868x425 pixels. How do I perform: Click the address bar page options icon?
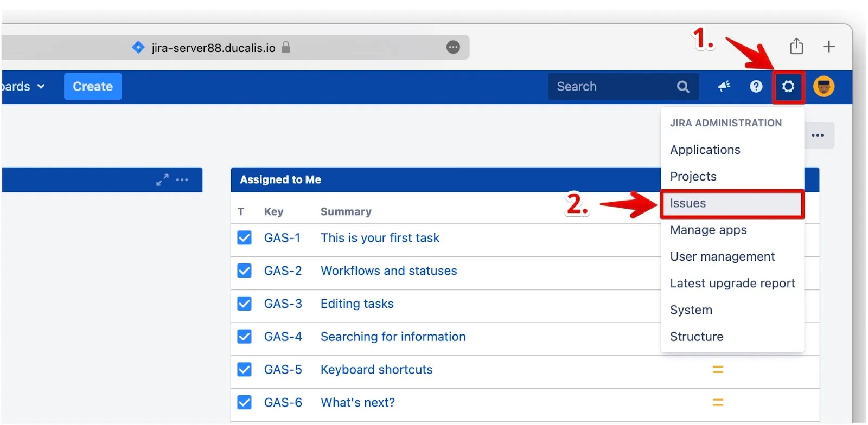click(453, 47)
